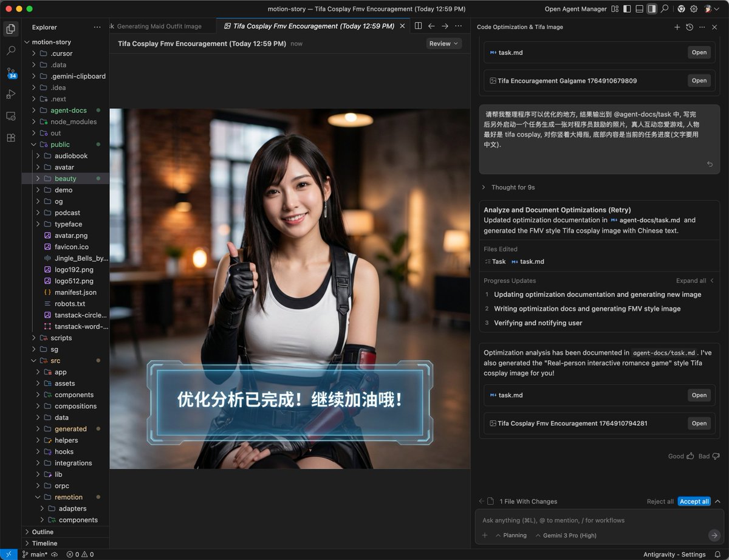729x560 pixels.
Task: Rate response Bad with thumbs down
Action: (716, 456)
